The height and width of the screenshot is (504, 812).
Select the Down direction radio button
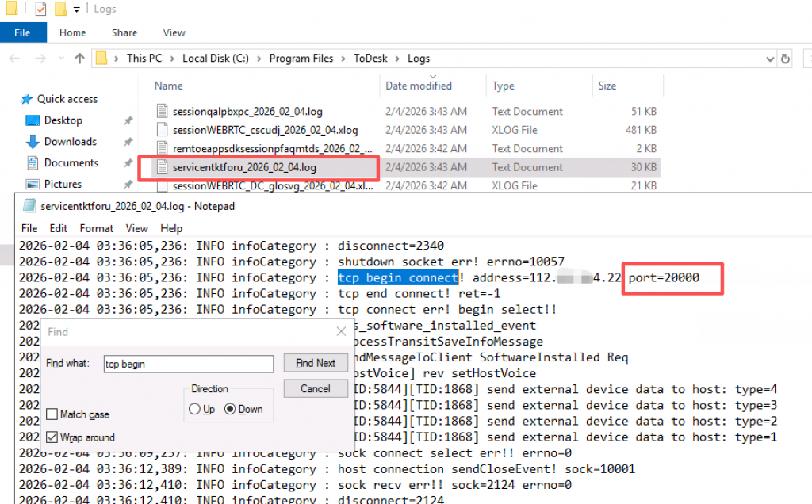click(x=231, y=409)
